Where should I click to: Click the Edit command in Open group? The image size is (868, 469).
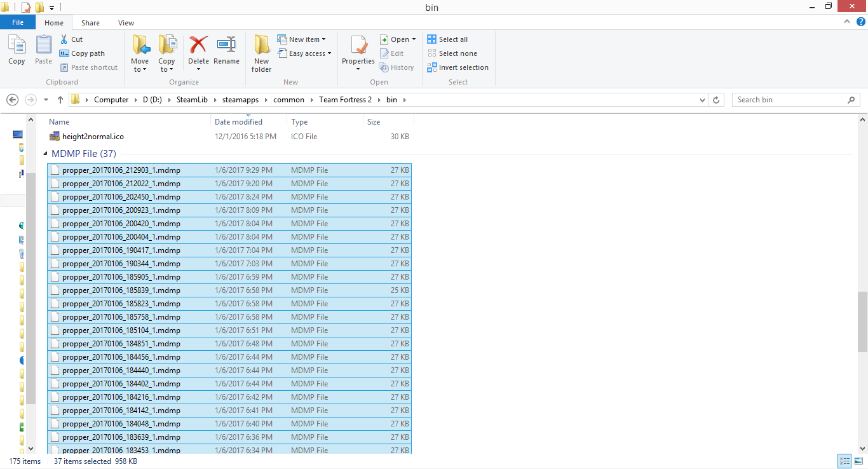tap(392, 53)
